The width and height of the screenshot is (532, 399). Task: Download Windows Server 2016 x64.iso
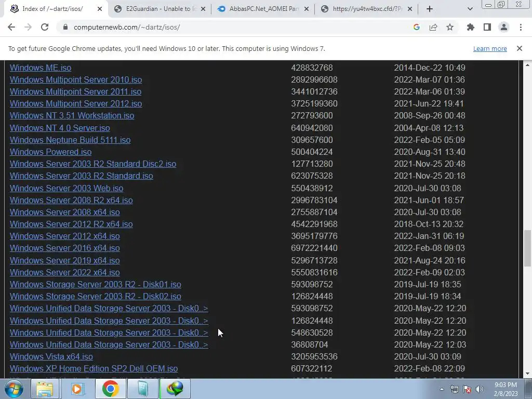coord(65,248)
